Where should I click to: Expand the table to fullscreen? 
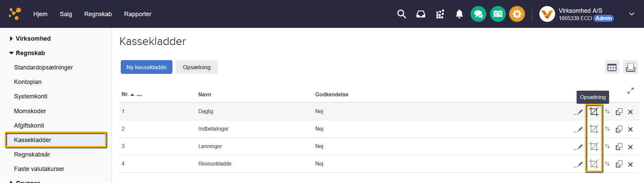(x=630, y=91)
